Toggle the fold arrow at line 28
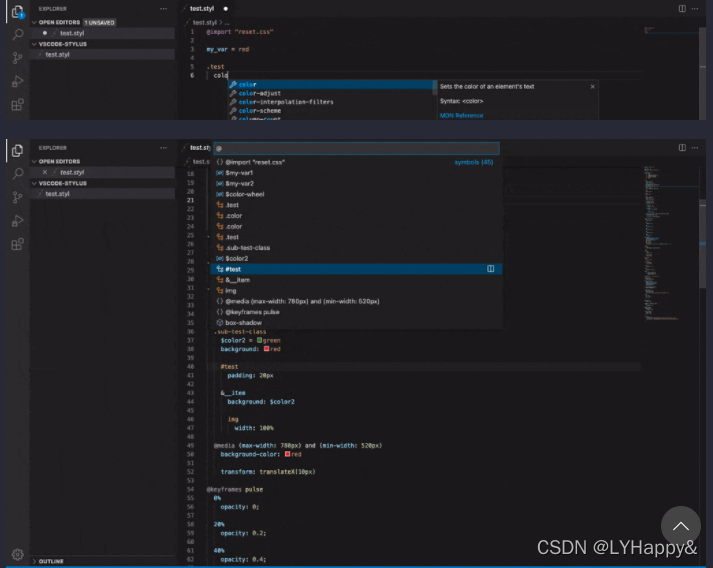The height and width of the screenshot is (568, 713). point(209,262)
